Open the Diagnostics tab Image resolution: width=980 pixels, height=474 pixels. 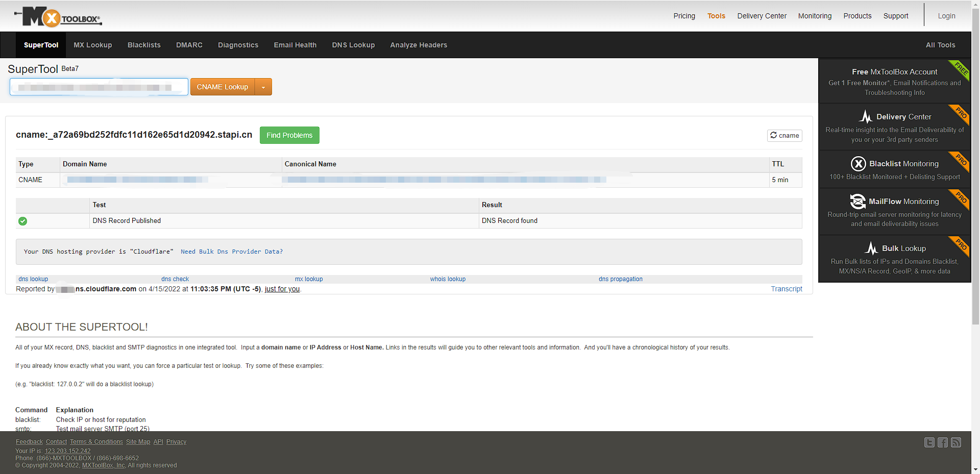click(x=238, y=45)
